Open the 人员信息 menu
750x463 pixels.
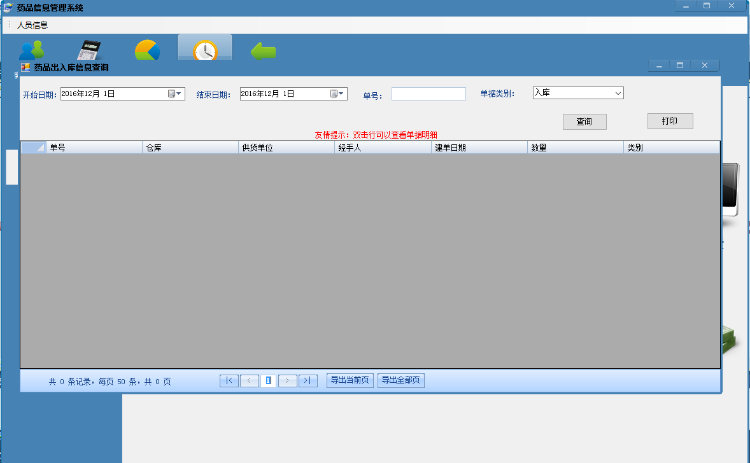click(x=32, y=24)
